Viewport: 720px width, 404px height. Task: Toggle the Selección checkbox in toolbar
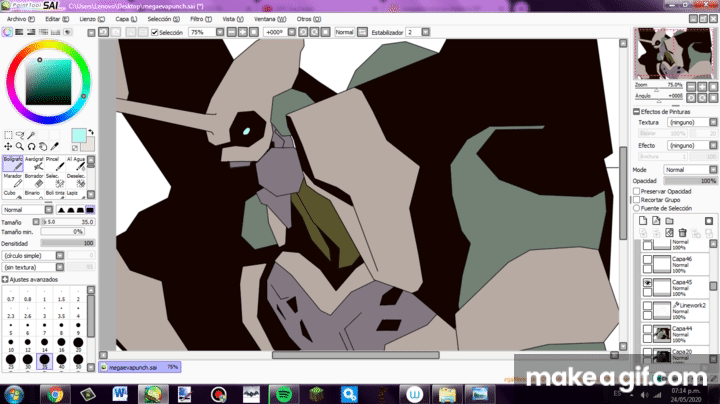[155, 32]
